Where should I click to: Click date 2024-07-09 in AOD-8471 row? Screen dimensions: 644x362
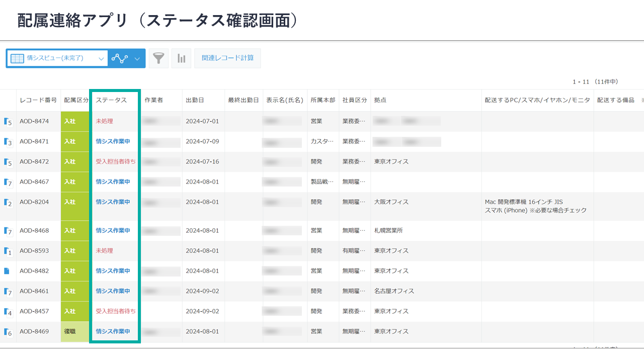(x=202, y=142)
